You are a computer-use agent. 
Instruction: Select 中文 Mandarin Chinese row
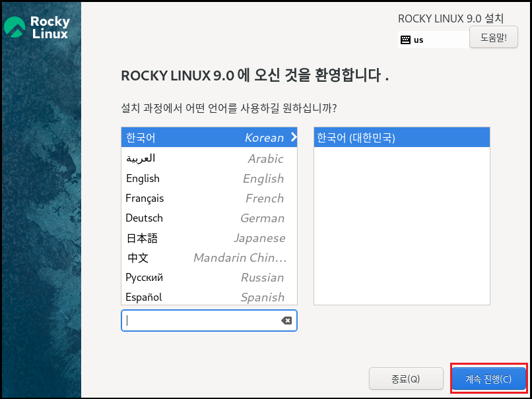[x=209, y=258]
